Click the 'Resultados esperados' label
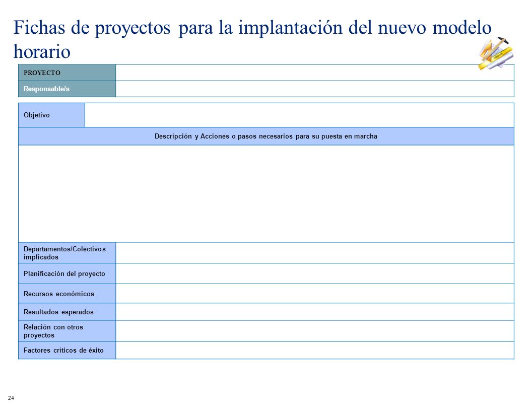This screenshot has height=411, width=532. (67, 312)
